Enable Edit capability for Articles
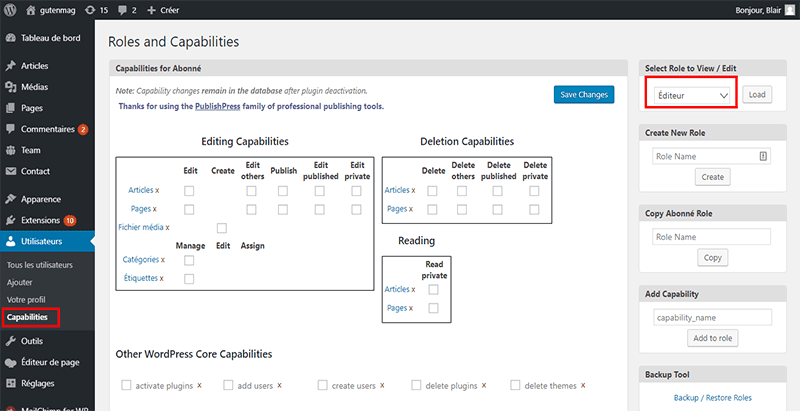 pyautogui.click(x=189, y=191)
